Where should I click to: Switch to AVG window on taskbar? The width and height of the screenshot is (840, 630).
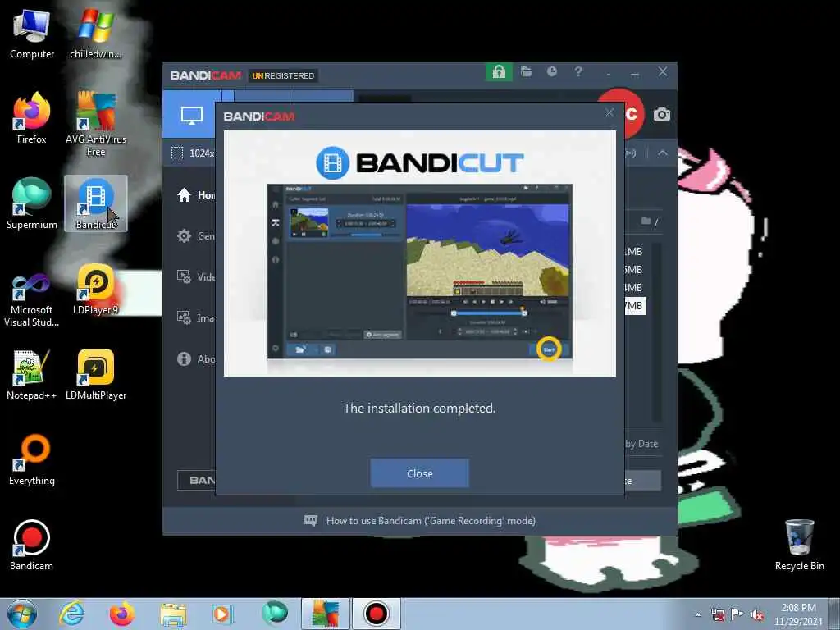[x=325, y=614]
